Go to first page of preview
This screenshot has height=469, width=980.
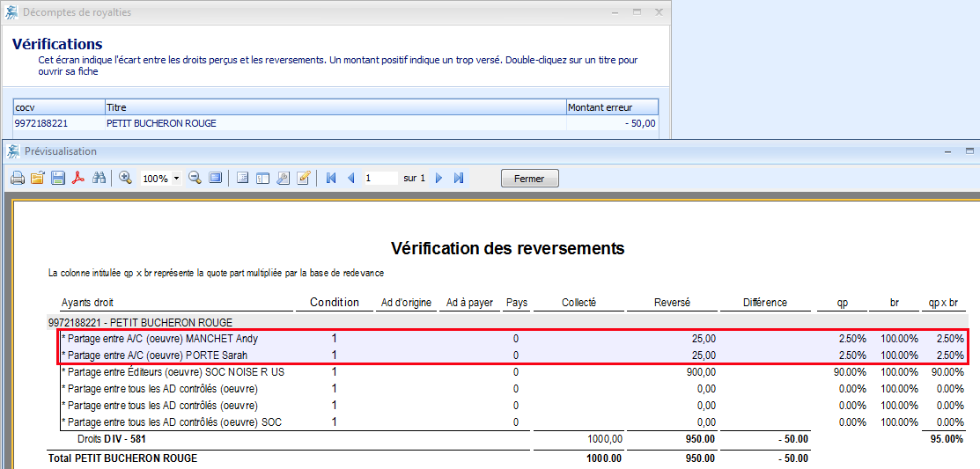[x=331, y=178]
